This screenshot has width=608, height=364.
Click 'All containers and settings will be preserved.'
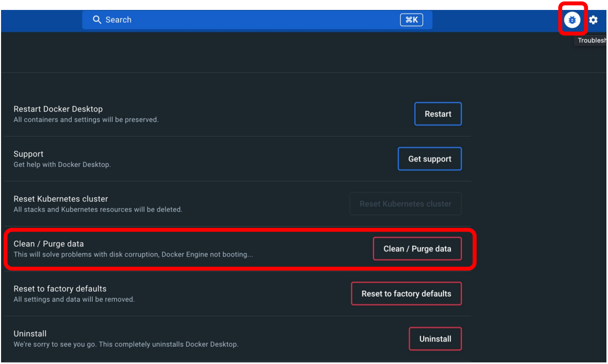pos(86,120)
